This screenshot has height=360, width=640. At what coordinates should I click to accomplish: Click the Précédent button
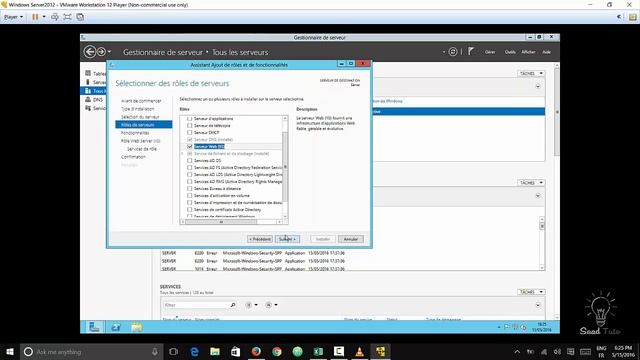pyautogui.click(x=260, y=239)
